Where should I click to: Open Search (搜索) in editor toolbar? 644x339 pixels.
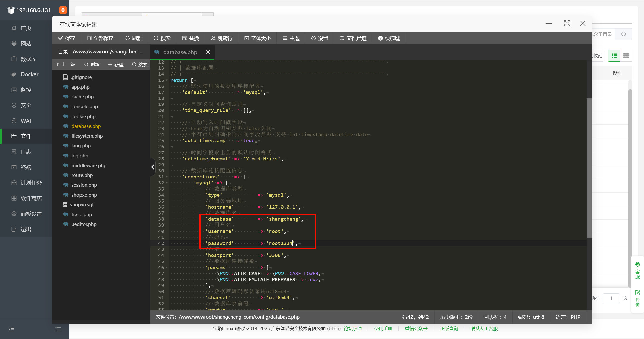pyautogui.click(x=162, y=38)
